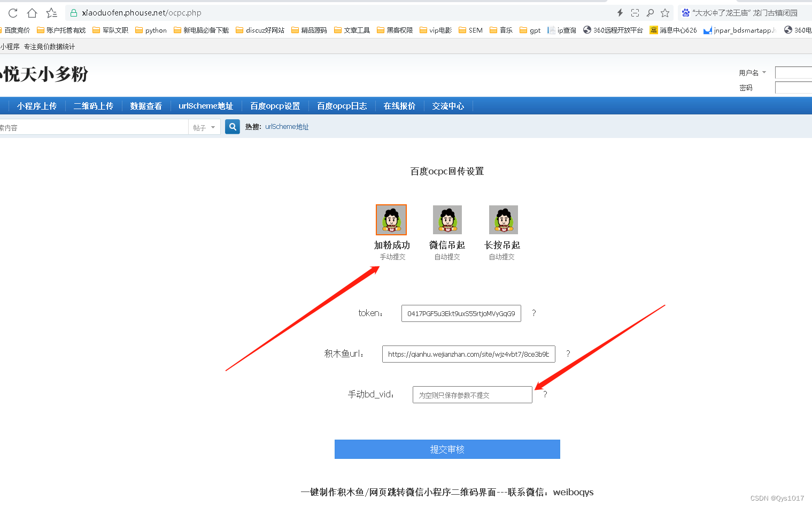
Task: Open the 军队文职 bookmark folder
Action: tap(110, 30)
